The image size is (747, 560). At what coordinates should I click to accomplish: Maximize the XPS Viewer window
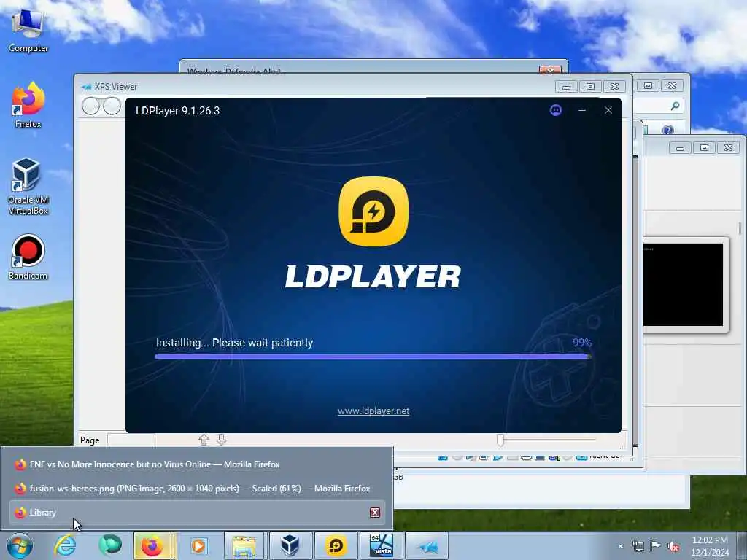pyautogui.click(x=590, y=87)
